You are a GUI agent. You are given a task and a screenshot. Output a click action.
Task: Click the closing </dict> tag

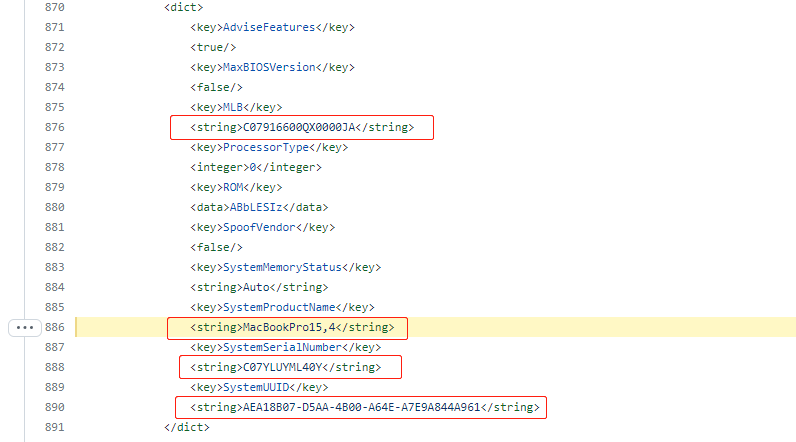[x=187, y=427]
